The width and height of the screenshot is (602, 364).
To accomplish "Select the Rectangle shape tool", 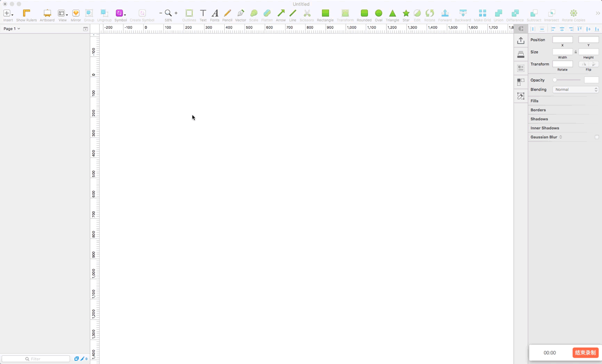I will tap(325, 13).
